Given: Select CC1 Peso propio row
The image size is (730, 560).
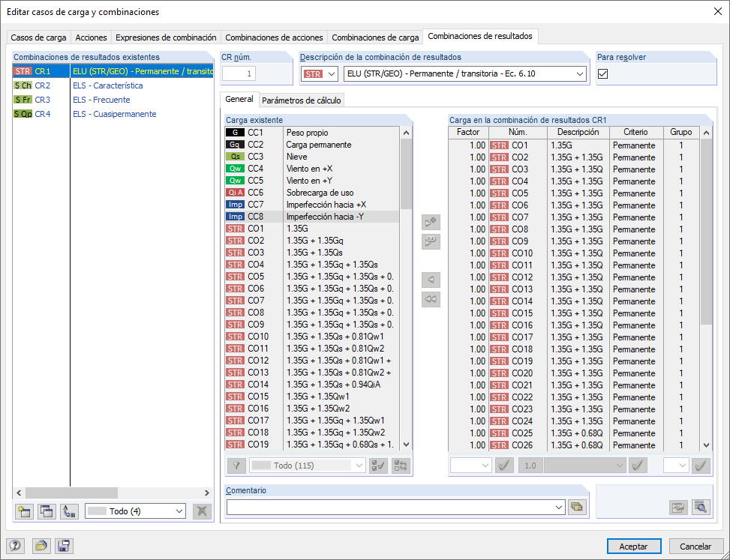Looking at the screenshot, I should coord(312,133).
